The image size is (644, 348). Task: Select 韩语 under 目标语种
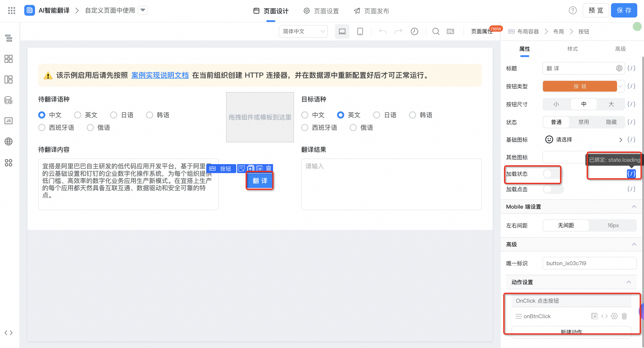[412, 115]
